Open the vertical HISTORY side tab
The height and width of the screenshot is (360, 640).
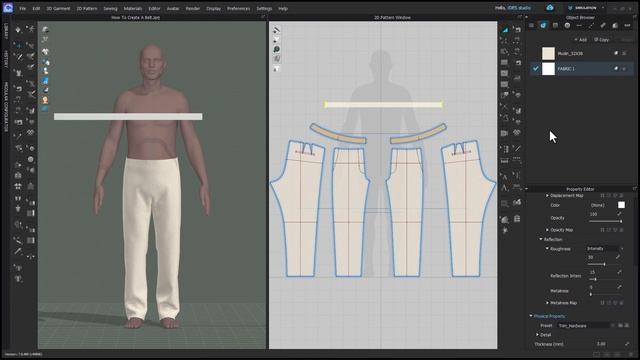6,60
